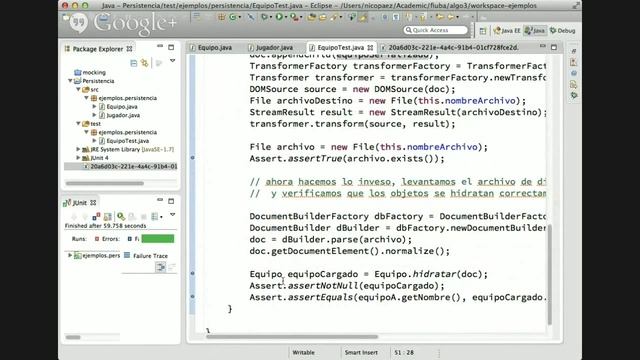
Task: Close the EquipoTest.java tab
Action: 370,48
